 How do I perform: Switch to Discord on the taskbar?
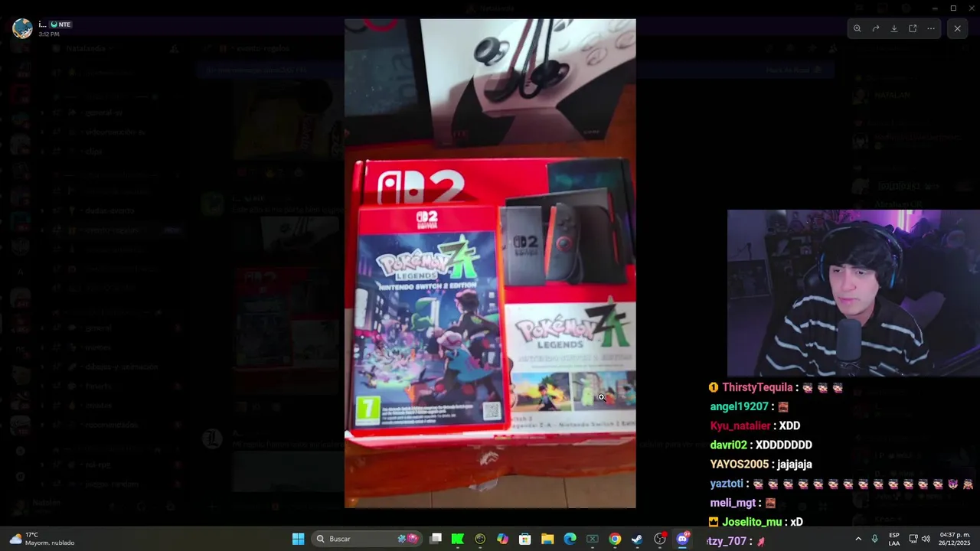pos(682,539)
